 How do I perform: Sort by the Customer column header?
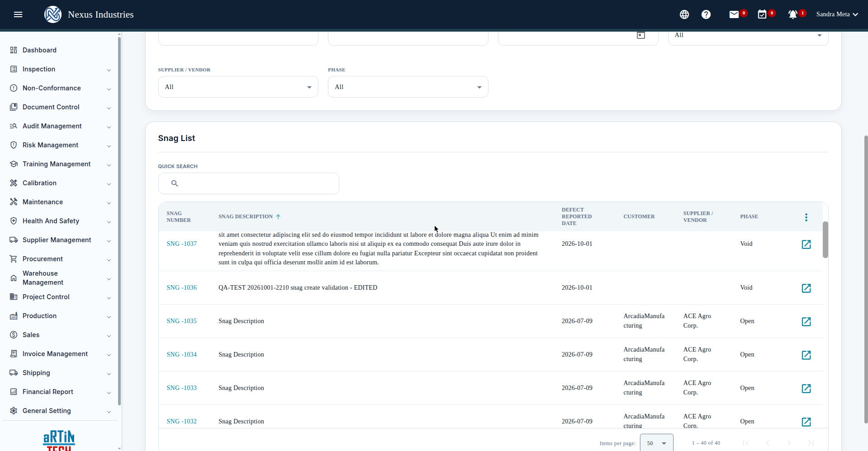click(x=639, y=216)
